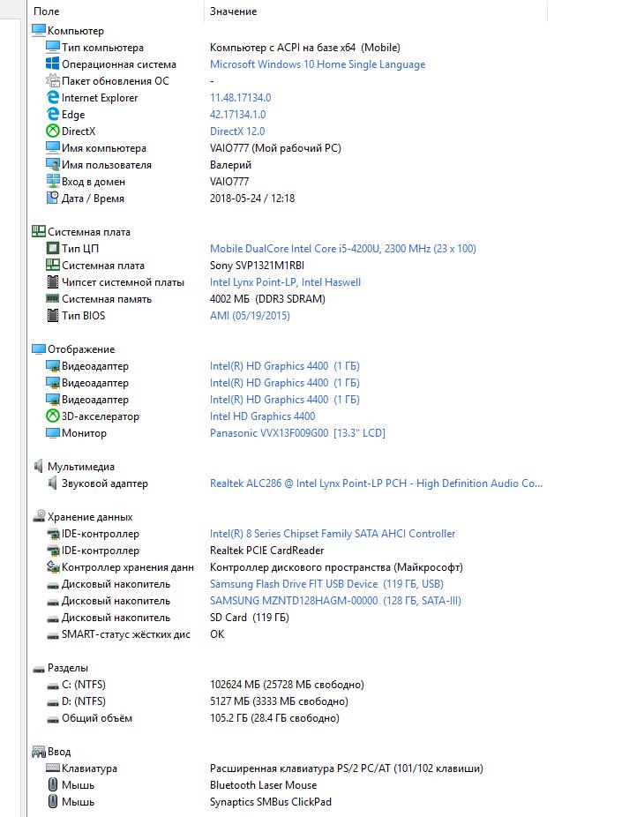Screen dimensions: 644x817
Task: Click the Клавиатура keyboard icon
Action: 53,768
